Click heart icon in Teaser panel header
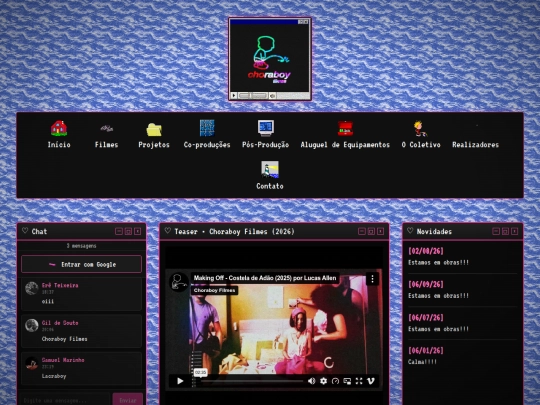Image resolution: width=540 pixels, height=405 pixels. (x=167, y=231)
